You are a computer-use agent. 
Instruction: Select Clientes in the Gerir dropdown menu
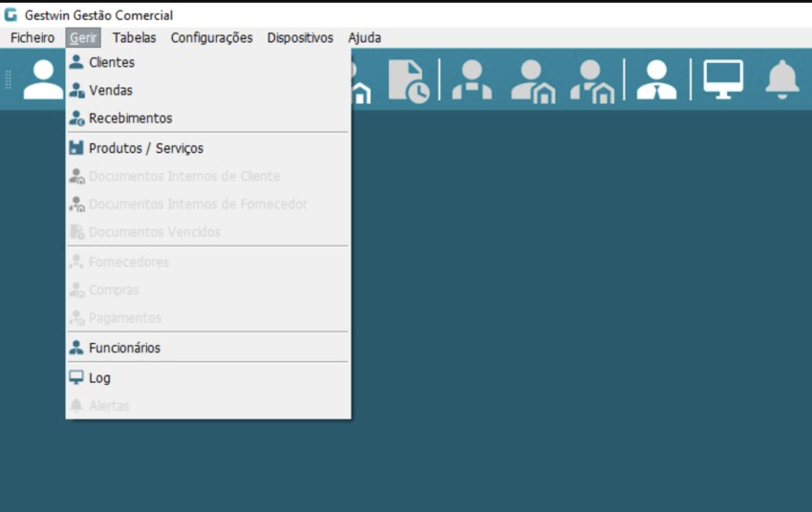coord(112,63)
